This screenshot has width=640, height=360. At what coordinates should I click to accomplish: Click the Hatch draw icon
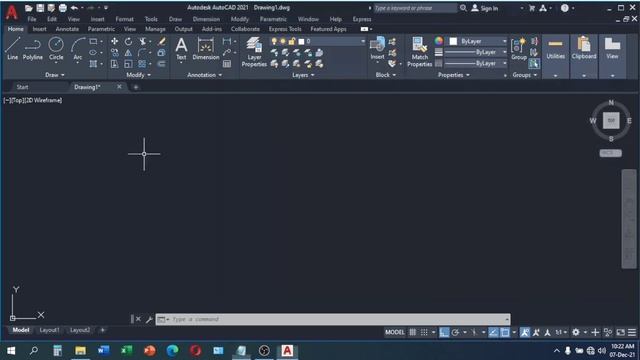93,64
